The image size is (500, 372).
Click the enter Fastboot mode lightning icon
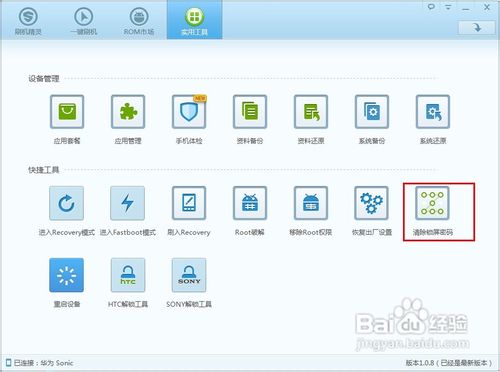coord(128,203)
